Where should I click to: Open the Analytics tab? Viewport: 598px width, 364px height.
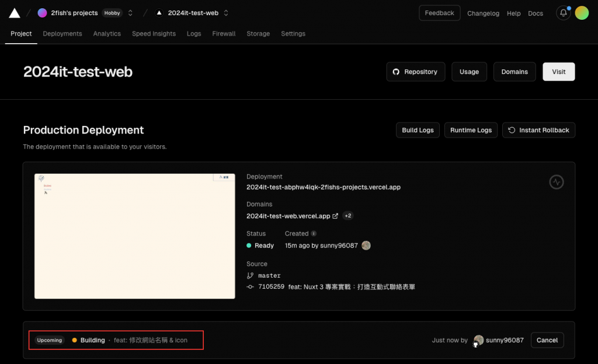(107, 33)
